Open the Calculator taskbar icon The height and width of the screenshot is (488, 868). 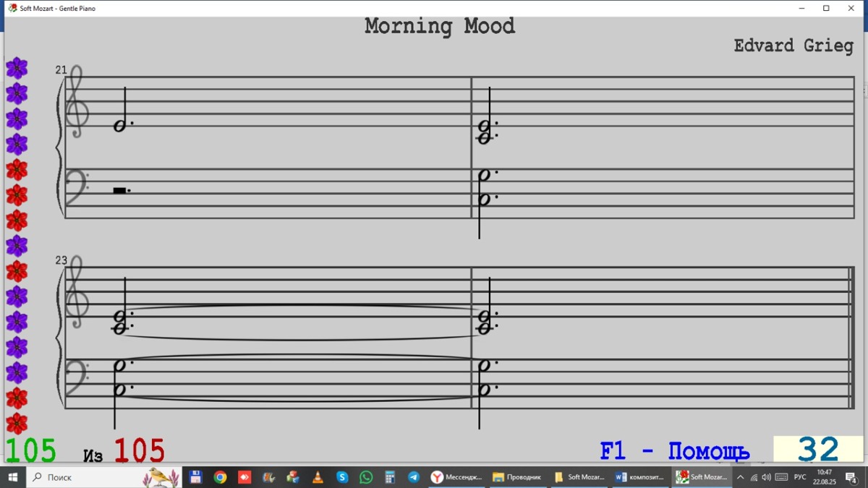pos(390,477)
